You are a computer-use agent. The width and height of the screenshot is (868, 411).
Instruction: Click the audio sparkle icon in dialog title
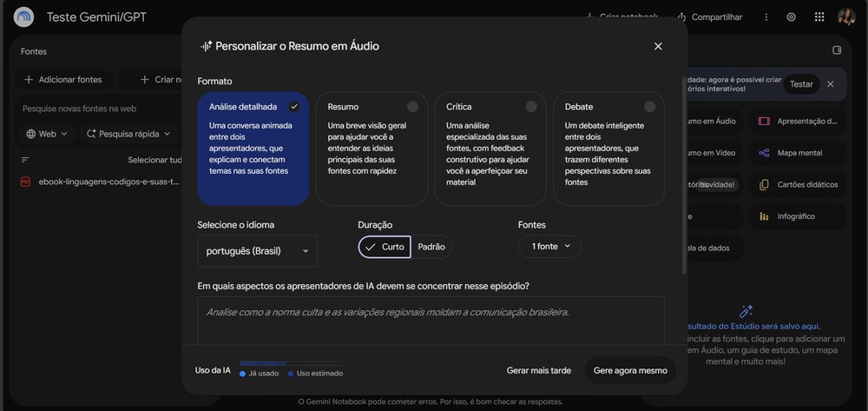pyautogui.click(x=207, y=47)
